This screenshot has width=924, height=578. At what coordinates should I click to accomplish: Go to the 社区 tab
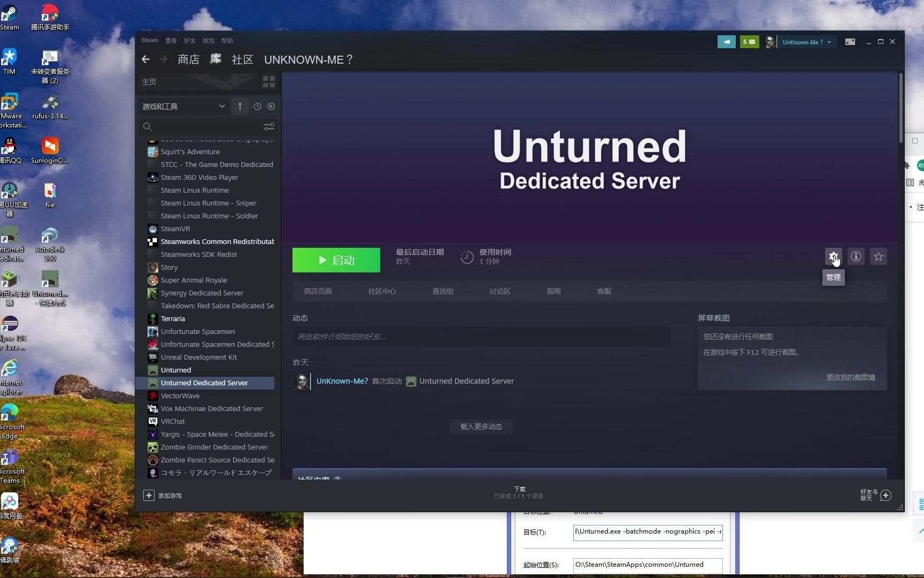pyautogui.click(x=242, y=59)
